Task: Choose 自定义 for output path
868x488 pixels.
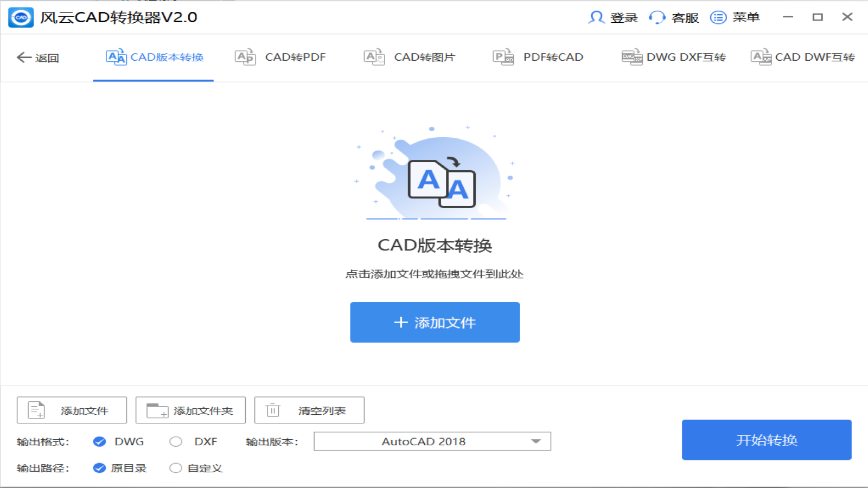Action: [x=176, y=468]
